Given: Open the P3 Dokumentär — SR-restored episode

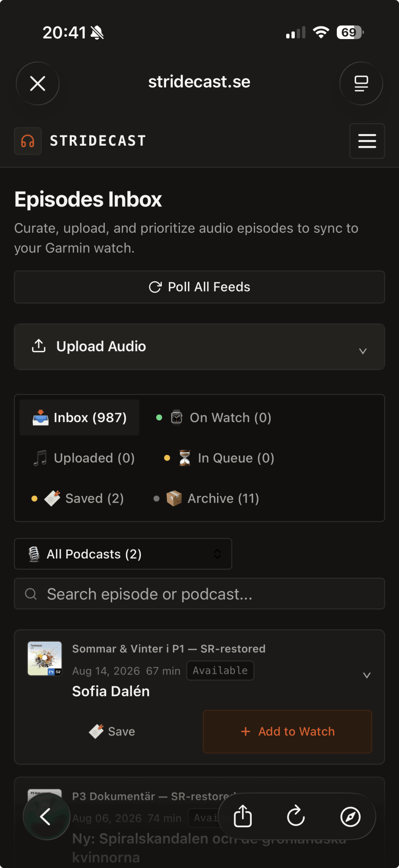Looking at the screenshot, I should (x=199, y=822).
